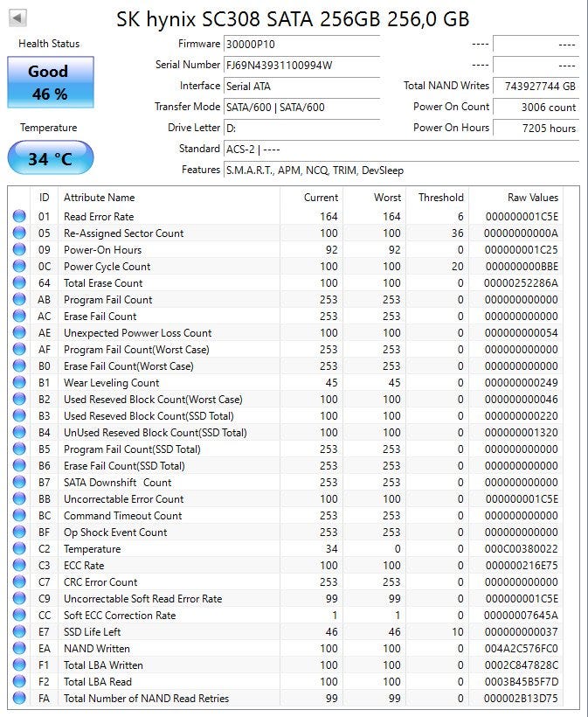Click the status orb for Erase Fail Count row AC
588x717 pixels.
coord(19,316)
